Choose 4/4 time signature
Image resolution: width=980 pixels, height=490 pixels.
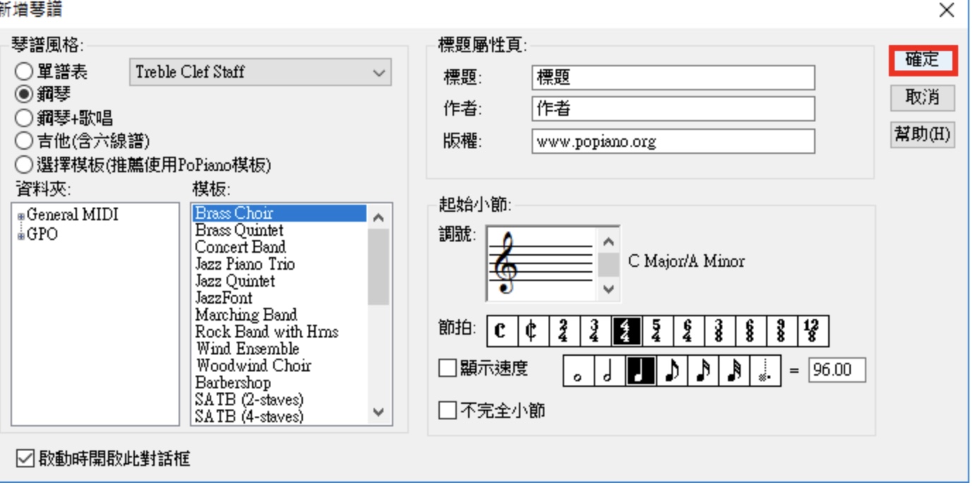point(626,330)
